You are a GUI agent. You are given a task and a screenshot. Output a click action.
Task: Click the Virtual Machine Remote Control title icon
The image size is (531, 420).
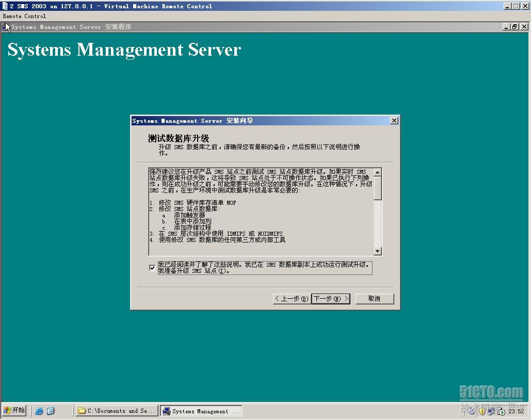pyautogui.click(x=5, y=6)
